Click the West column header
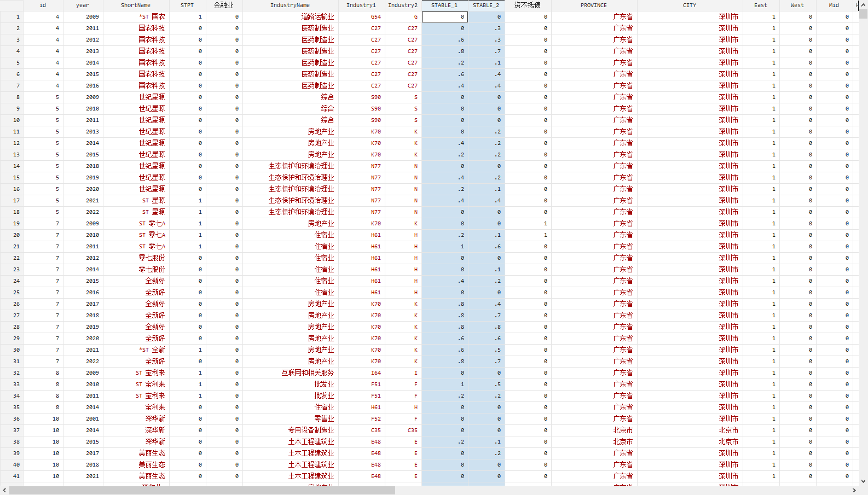 797,5
